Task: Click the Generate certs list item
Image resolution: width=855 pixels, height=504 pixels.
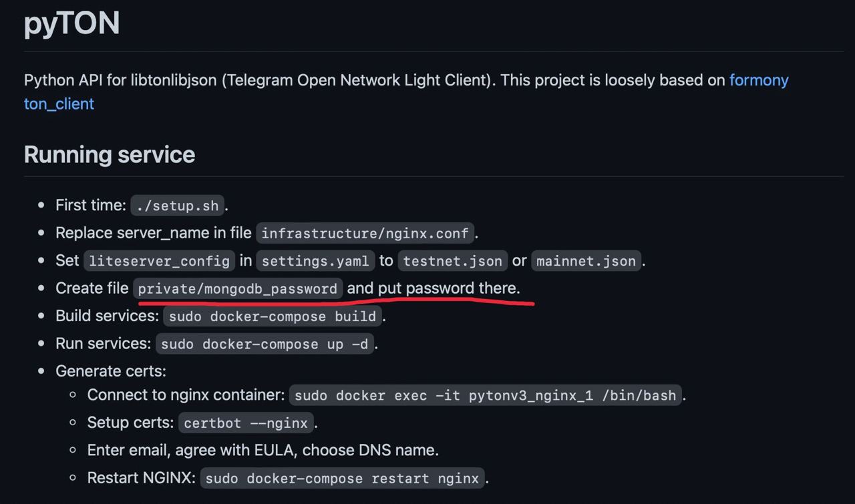Action: click(111, 370)
